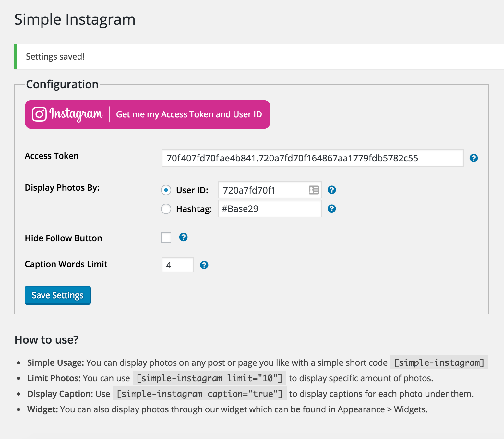Click the help icon beside Hashtag field
Viewport: 504px width, 439px height.
(x=331, y=209)
